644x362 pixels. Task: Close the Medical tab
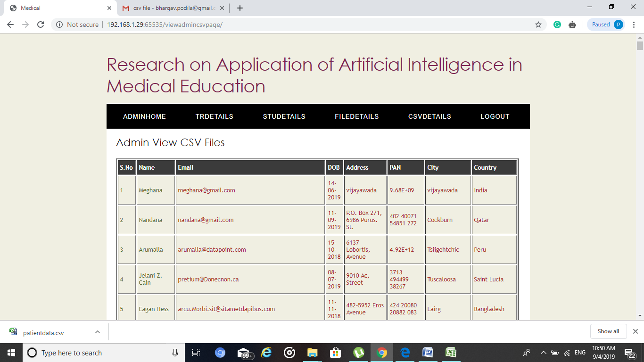click(x=109, y=8)
